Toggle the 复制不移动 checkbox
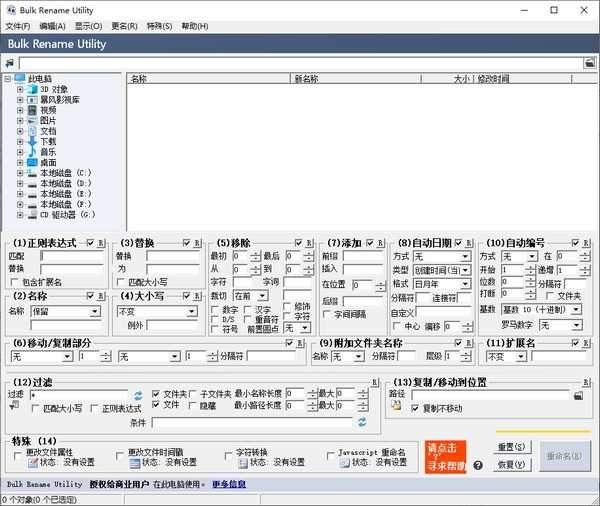The image size is (600, 506). [415, 408]
